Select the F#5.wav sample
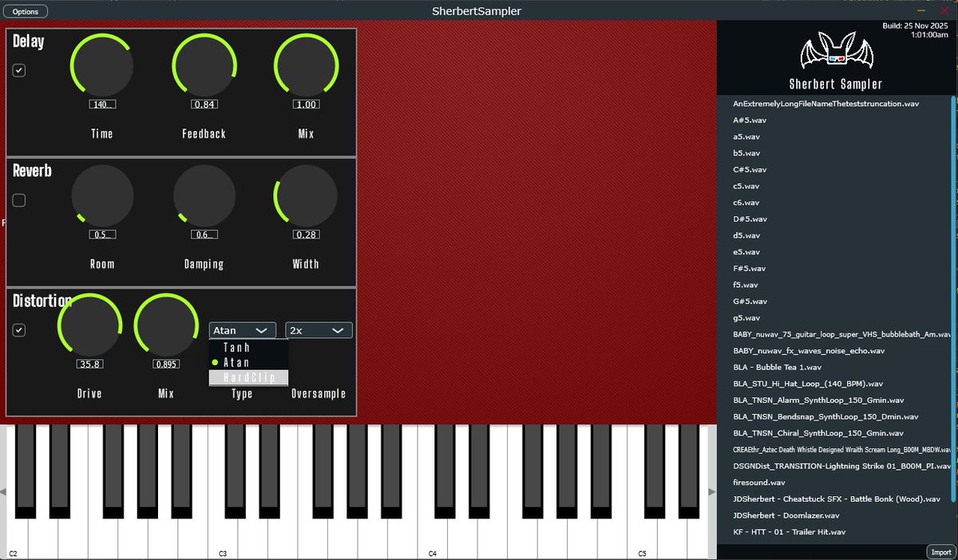 tap(834, 268)
